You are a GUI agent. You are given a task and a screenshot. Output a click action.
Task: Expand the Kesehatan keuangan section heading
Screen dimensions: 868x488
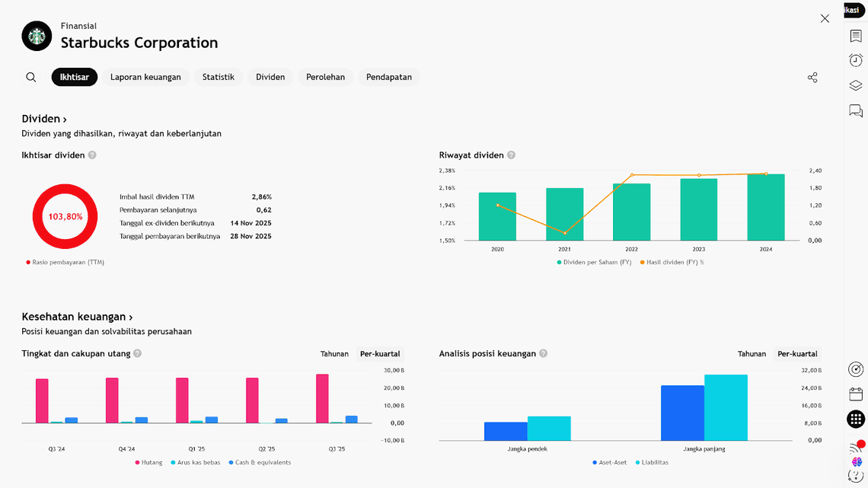(77, 317)
